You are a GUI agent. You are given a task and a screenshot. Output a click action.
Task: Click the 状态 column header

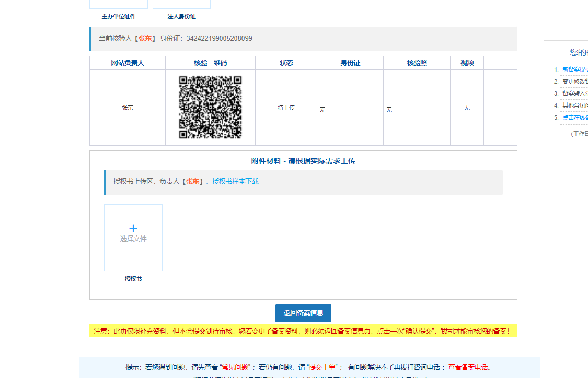coord(286,63)
